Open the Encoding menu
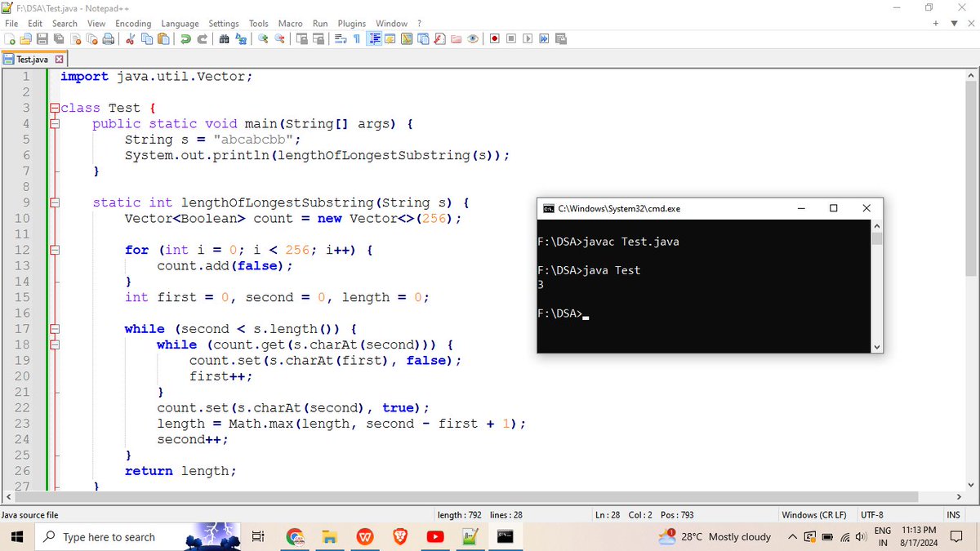Image resolution: width=980 pixels, height=551 pixels. pyautogui.click(x=133, y=24)
